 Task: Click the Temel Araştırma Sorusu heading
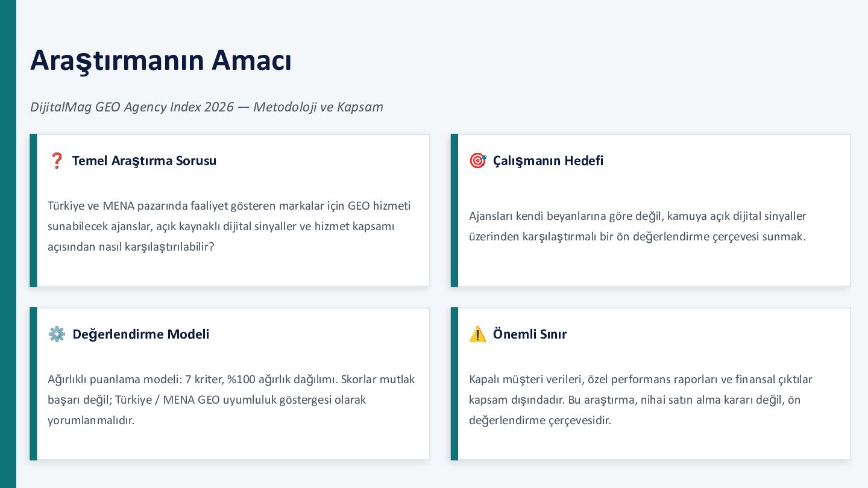click(x=144, y=160)
